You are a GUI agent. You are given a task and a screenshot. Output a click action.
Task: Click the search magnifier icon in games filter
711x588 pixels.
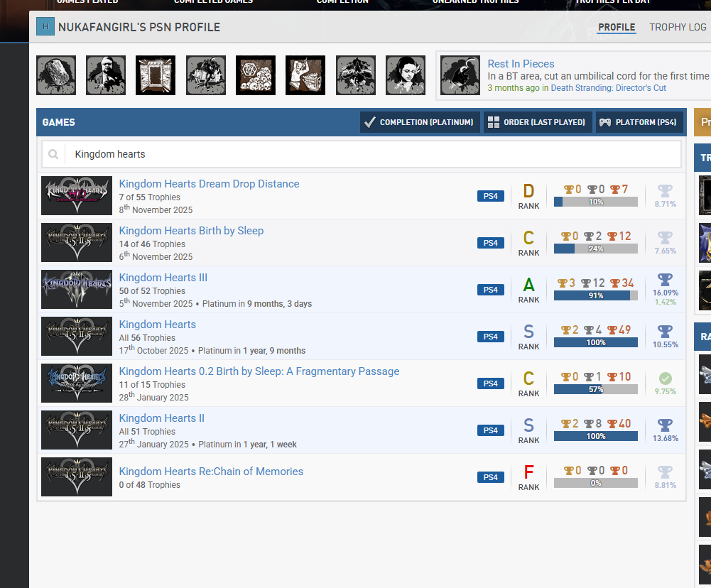[53, 154]
